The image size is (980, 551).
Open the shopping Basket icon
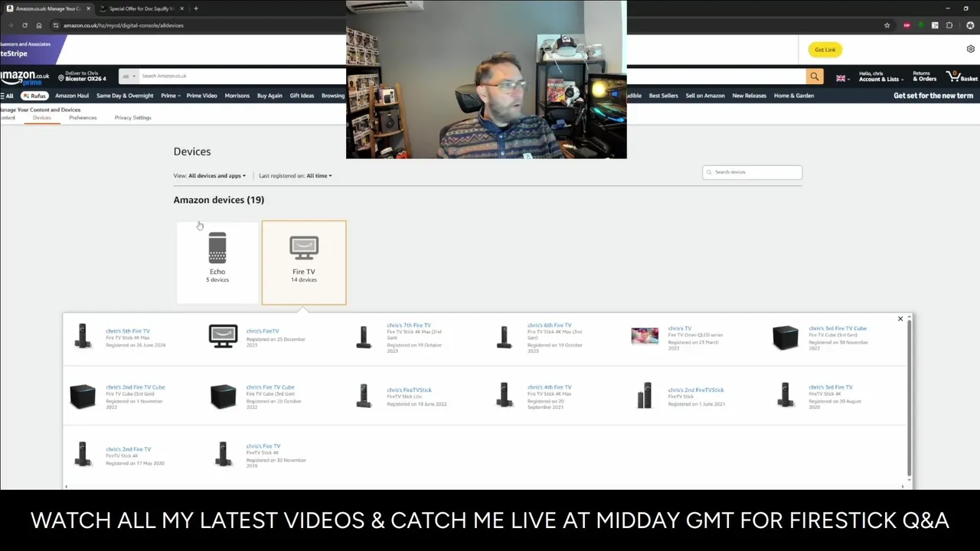click(962, 77)
